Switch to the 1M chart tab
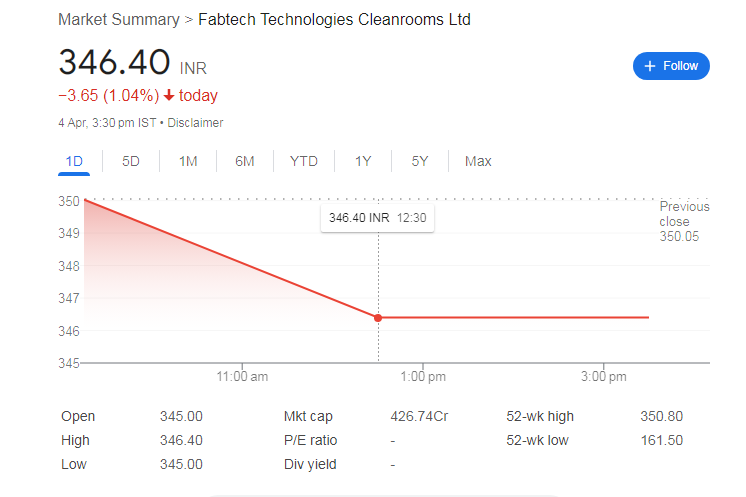This screenshot has width=746, height=497. [x=188, y=161]
